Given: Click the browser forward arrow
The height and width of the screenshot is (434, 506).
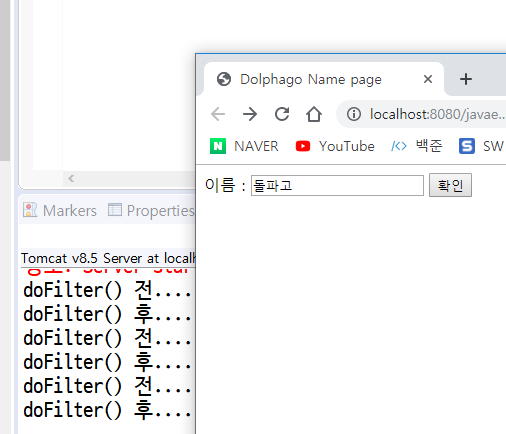Looking at the screenshot, I should click(x=250, y=114).
